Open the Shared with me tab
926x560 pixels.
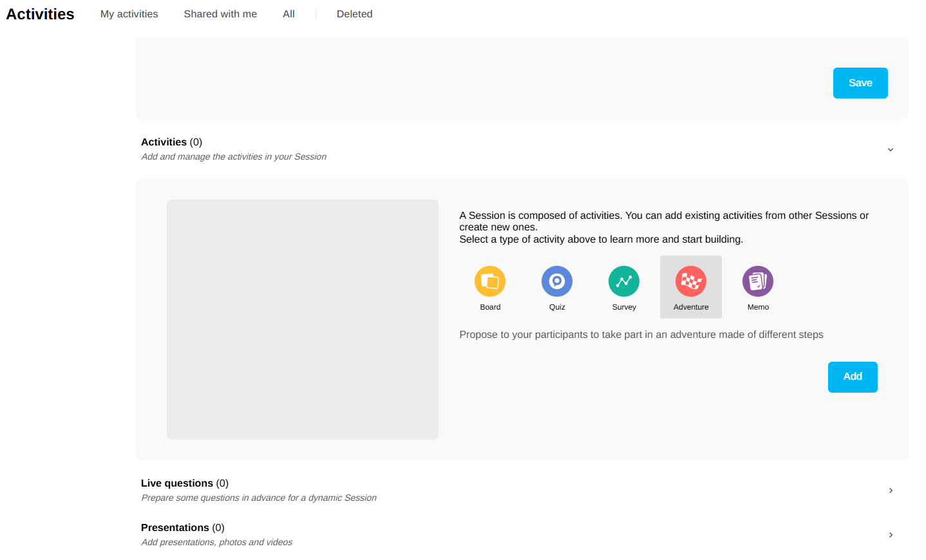(220, 14)
